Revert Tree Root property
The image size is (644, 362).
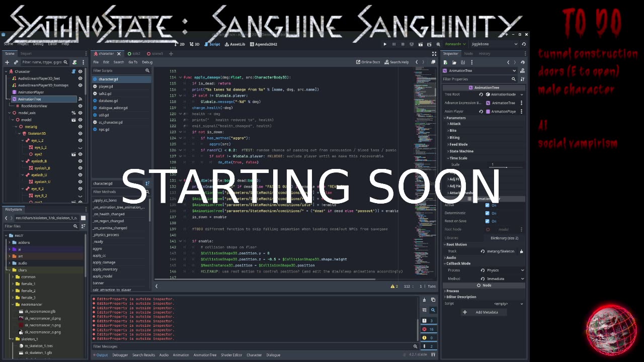point(481,95)
